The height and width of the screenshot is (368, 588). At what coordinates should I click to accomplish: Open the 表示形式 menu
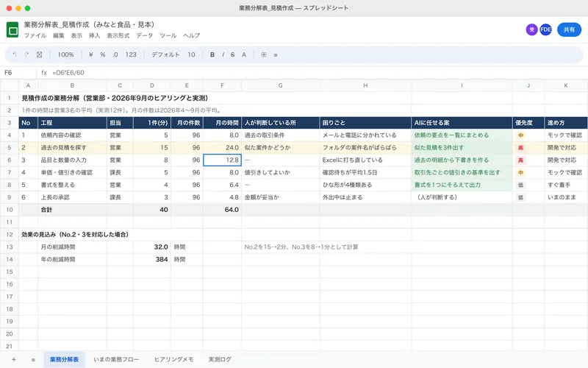(118, 35)
